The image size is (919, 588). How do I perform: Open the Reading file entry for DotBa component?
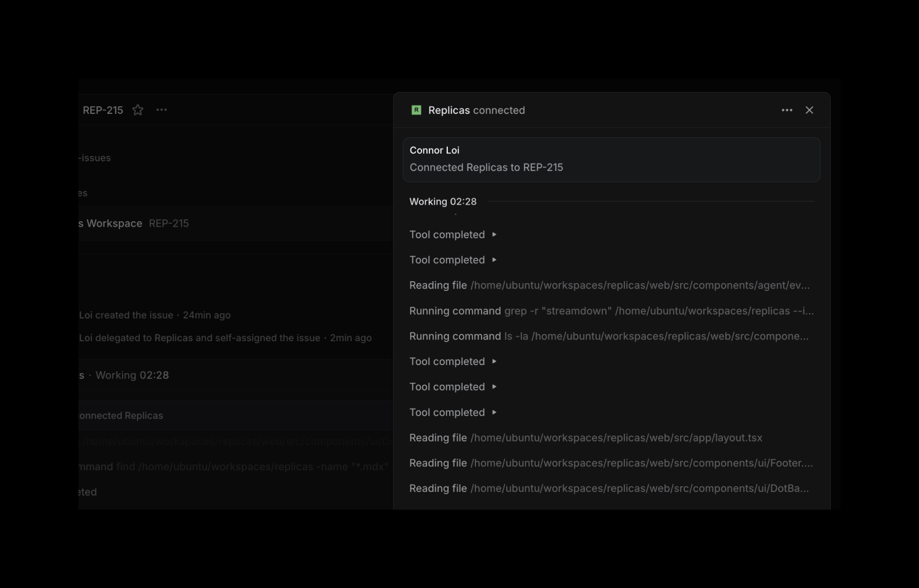click(x=609, y=488)
